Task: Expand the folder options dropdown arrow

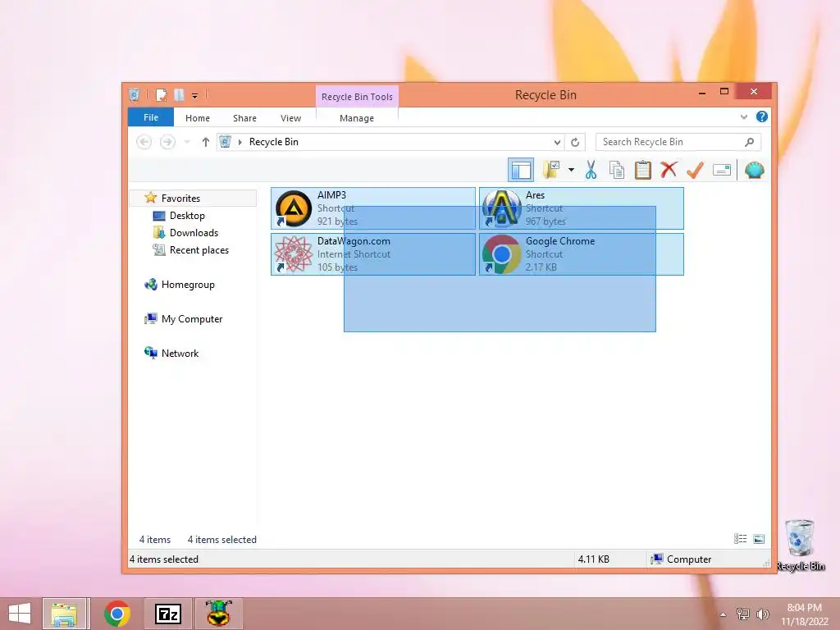Action: click(571, 171)
